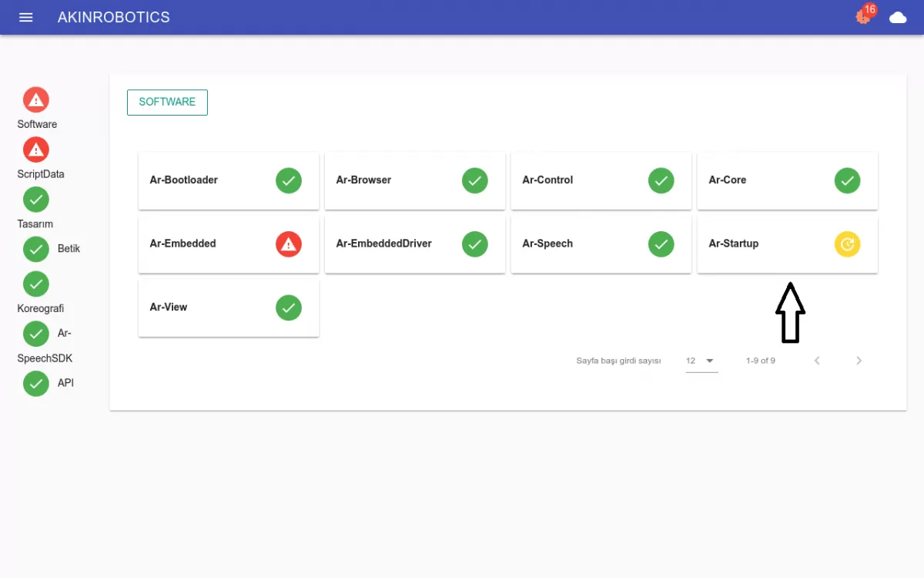Screen dimensions: 924x578
Task: Click the green checkmark on Ar-Bootloader
Action: click(289, 181)
